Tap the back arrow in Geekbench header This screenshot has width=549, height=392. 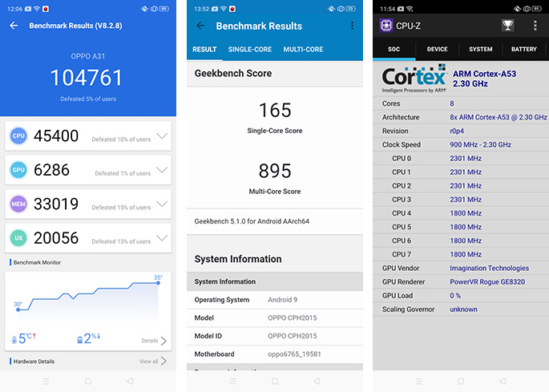point(200,26)
